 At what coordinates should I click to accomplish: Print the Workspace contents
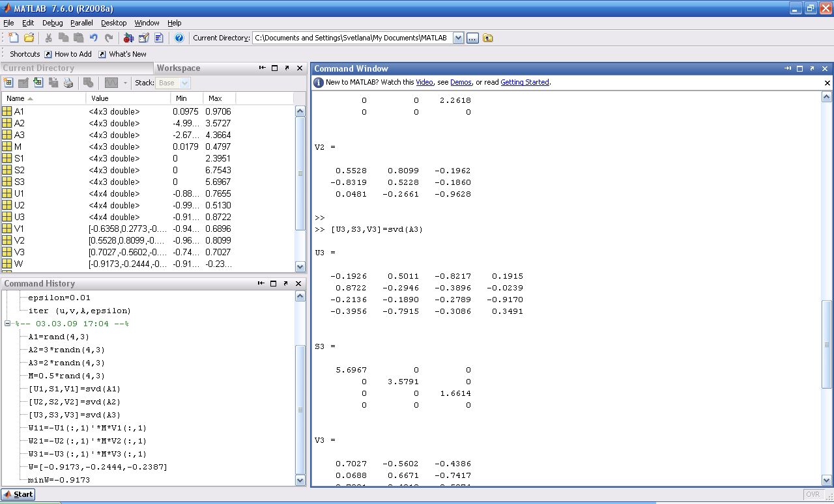[68, 83]
